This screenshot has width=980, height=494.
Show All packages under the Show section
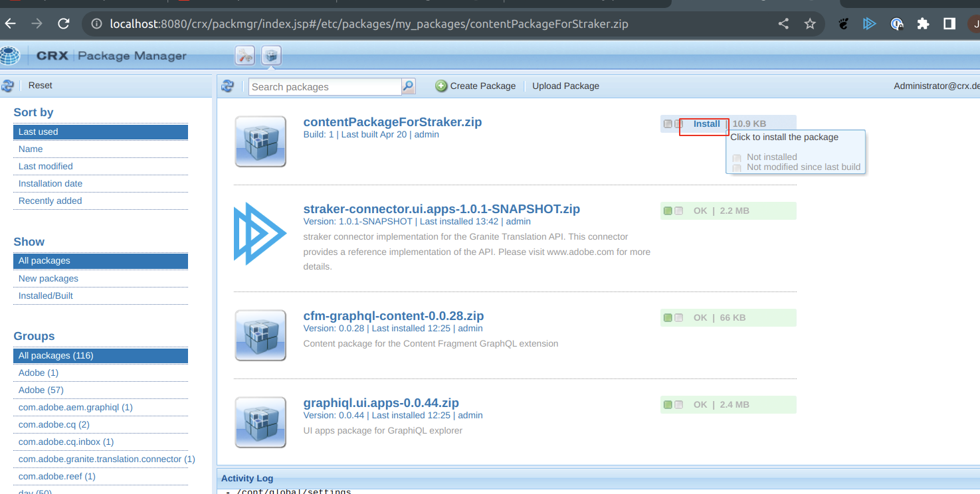click(x=100, y=261)
